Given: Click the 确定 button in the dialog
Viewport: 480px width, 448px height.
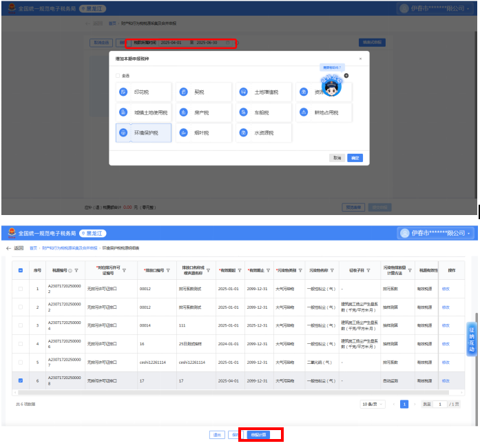Looking at the screenshot, I should pyautogui.click(x=355, y=158).
